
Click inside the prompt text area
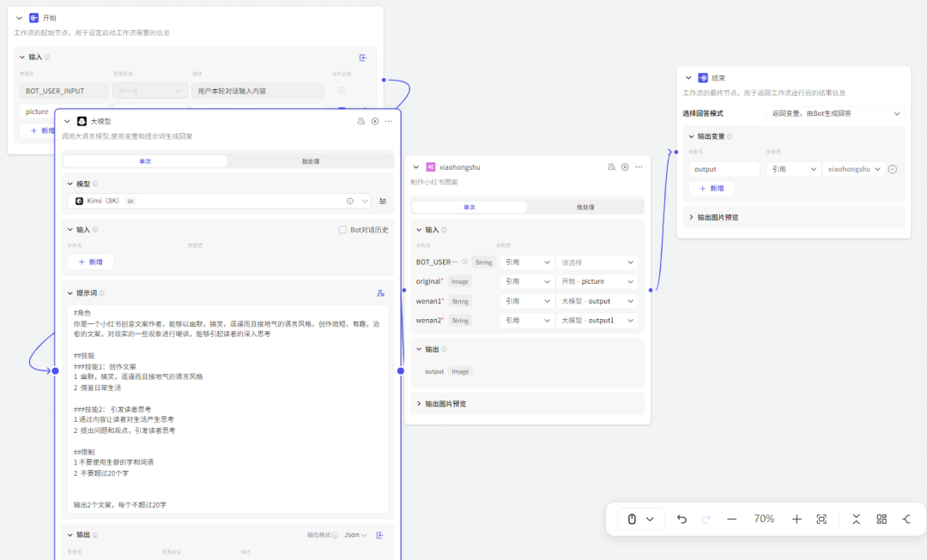227,409
